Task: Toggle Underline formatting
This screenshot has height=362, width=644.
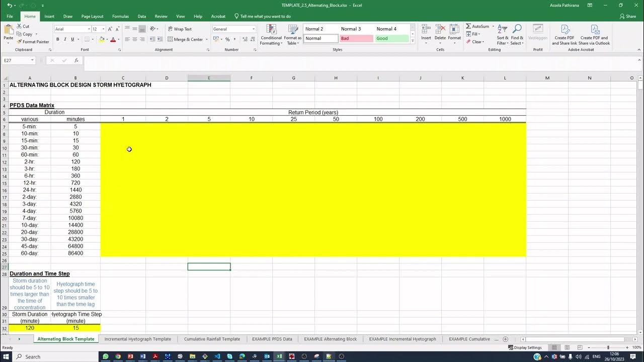Action: (x=72, y=39)
